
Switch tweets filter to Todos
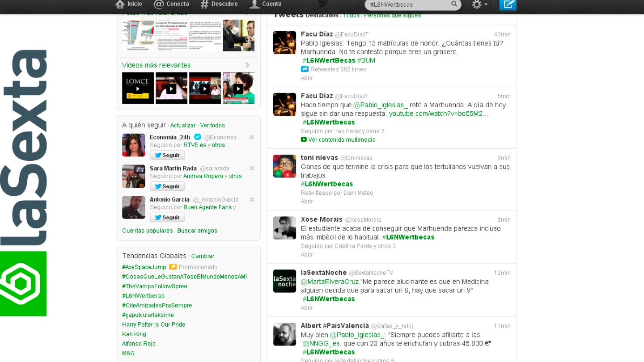pos(351,16)
